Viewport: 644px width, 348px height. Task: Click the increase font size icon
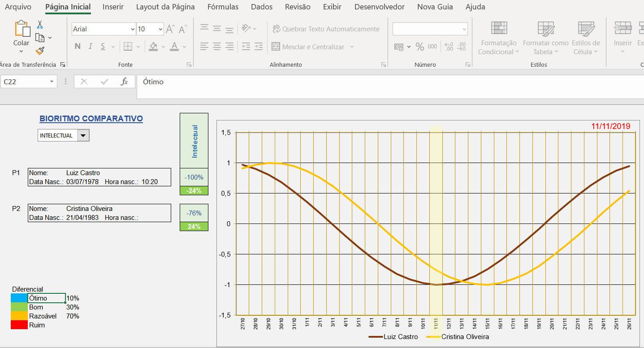(x=170, y=29)
